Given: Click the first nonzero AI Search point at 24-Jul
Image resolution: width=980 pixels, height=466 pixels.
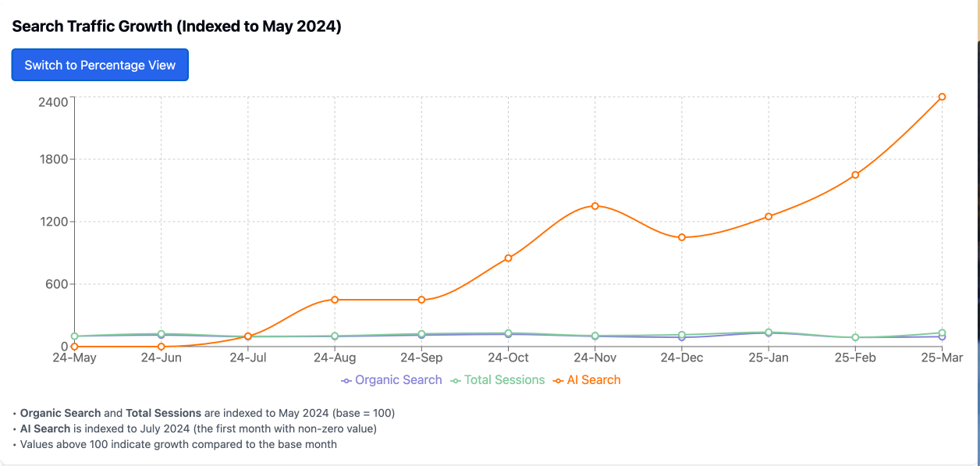Looking at the screenshot, I should click(x=247, y=336).
